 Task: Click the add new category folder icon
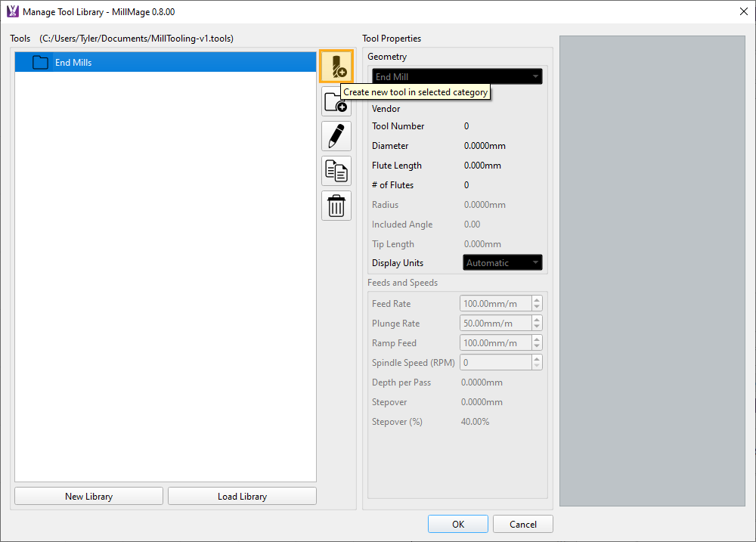pos(336,101)
